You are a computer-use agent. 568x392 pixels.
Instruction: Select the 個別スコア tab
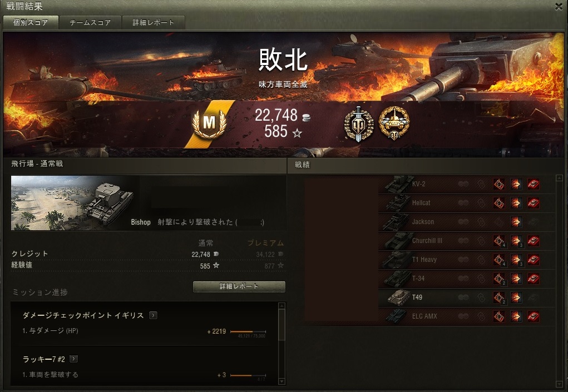coord(31,22)
